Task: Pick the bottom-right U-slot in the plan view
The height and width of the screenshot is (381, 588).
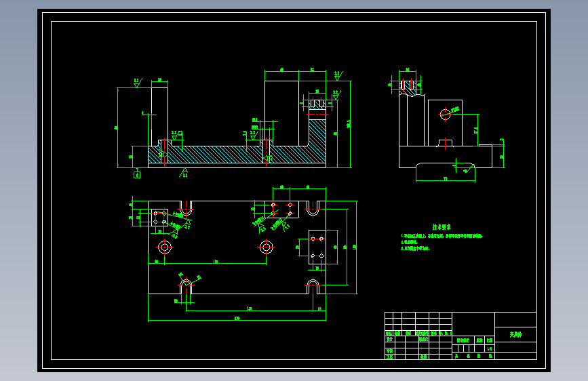Action: pyautogui.click(x=313, y=287)
